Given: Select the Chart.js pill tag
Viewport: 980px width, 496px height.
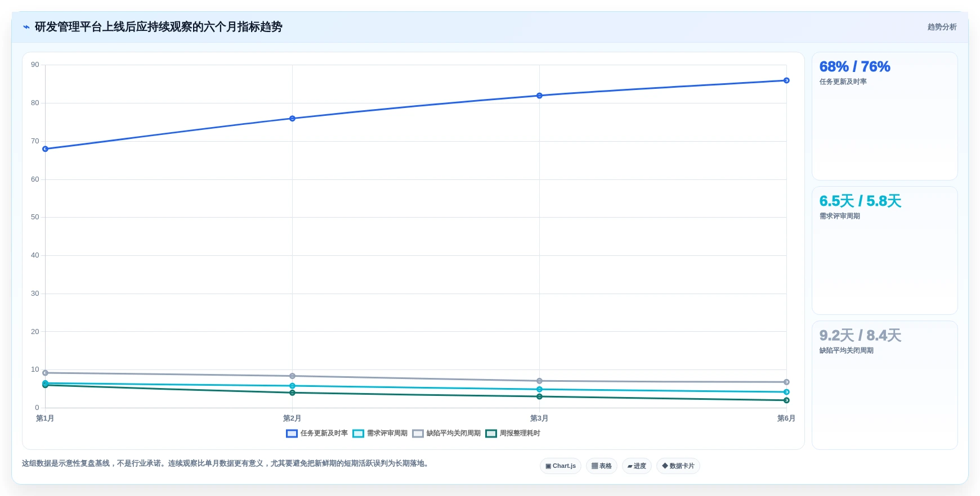Looking at the screenshot, I should point(561,466).
